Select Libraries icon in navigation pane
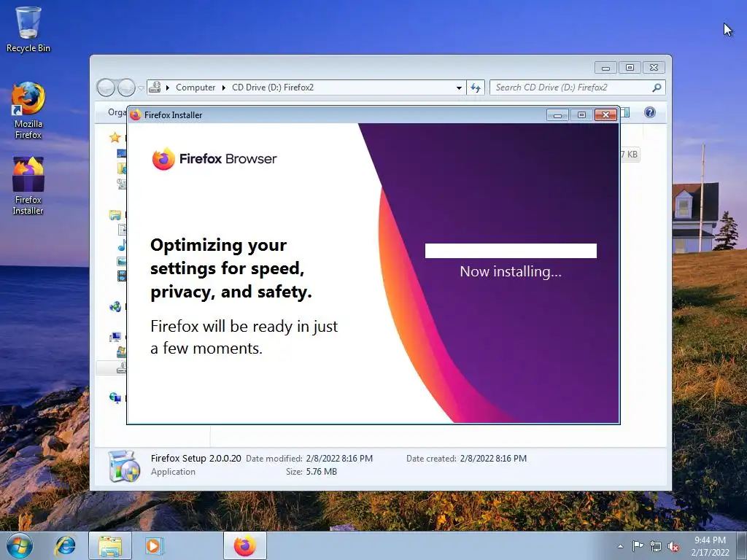 coord(115,215)
